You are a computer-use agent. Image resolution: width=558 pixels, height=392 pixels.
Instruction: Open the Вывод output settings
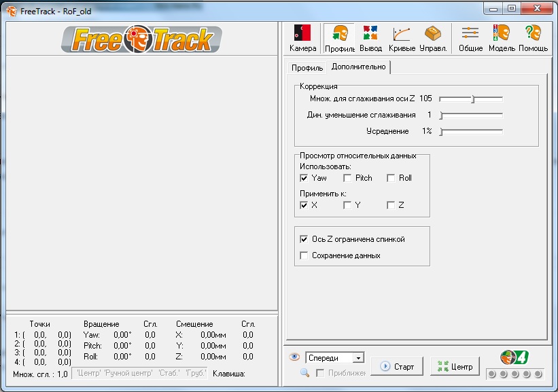pos(370,39)
